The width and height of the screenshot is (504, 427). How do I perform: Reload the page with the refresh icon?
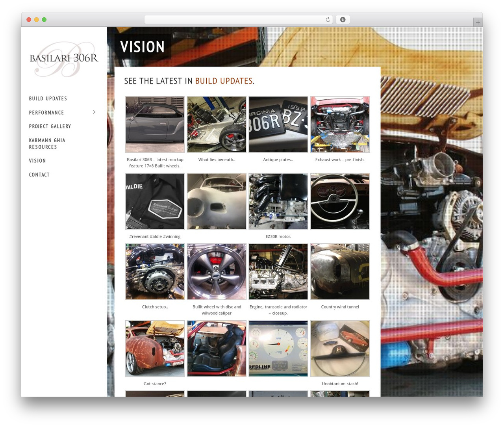click(328, 20)
